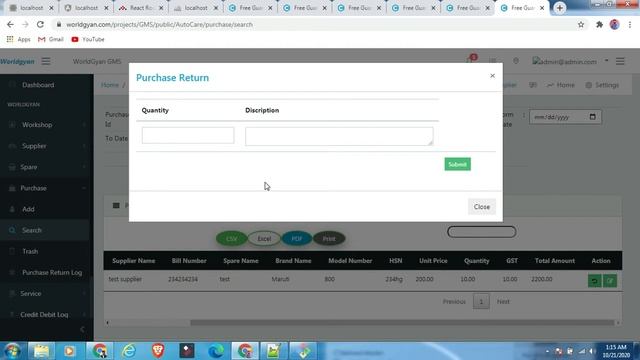Go to pagination page 1

[481, 302]
